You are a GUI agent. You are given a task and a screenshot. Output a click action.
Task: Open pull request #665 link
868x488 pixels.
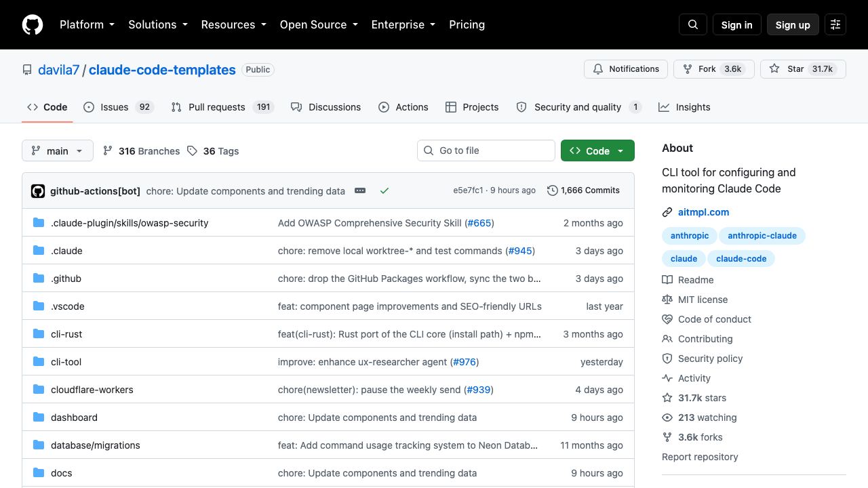tap(479, 223)
